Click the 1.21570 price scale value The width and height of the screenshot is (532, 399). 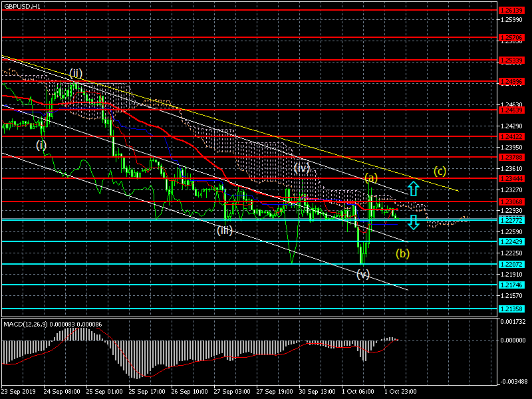tap(511, 296)
